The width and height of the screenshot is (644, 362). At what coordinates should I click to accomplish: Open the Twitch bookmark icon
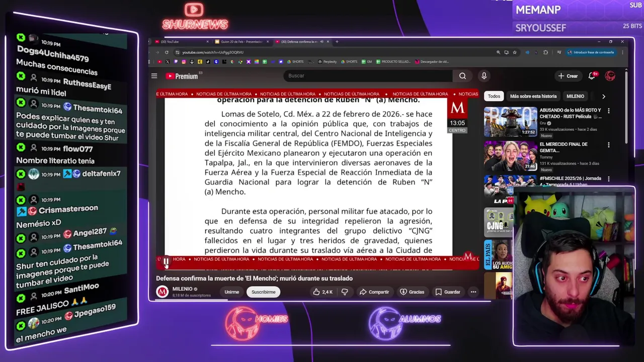(x=176, y=62)
